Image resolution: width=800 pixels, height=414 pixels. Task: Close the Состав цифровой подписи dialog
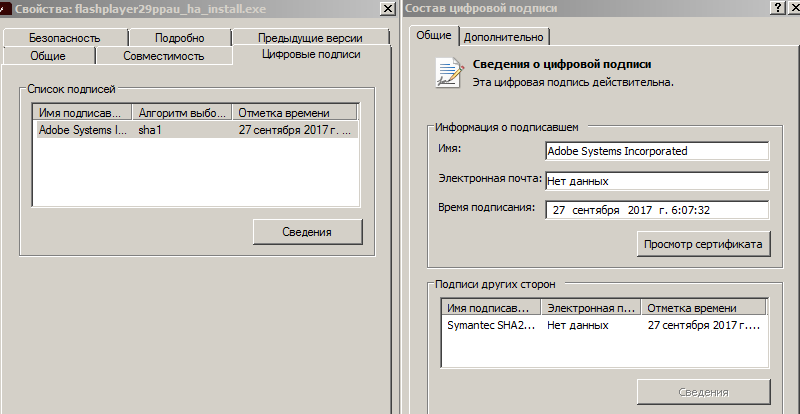(x=793, y=8)
